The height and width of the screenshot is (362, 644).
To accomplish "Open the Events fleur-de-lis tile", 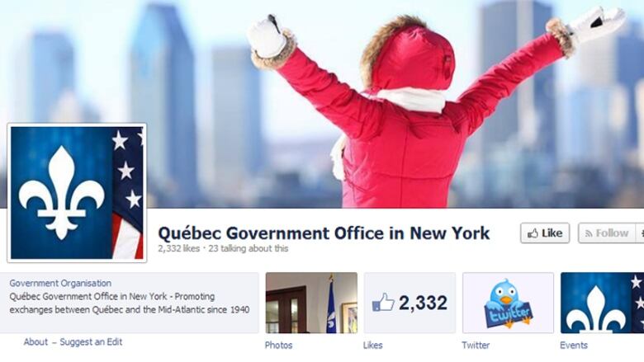I will (x=602, y=303).
